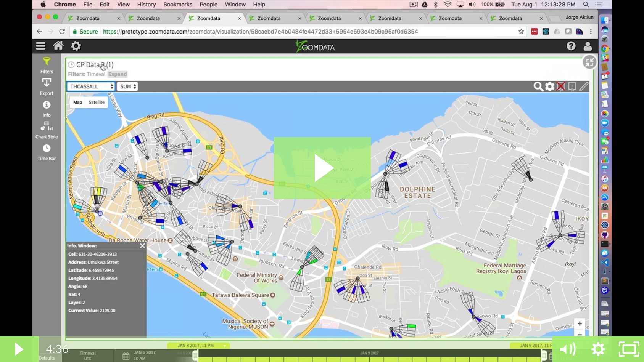Go back in Chrome browser

click(39, 32)
